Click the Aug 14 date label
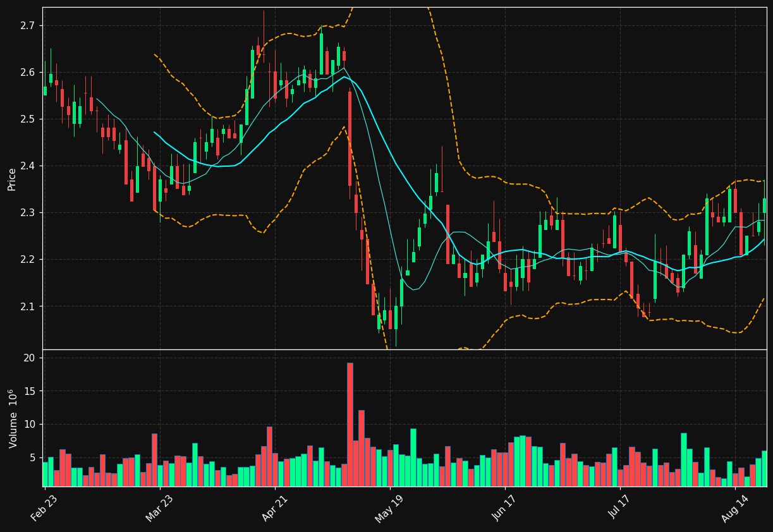The image size is (773, 532). point(734,507)
